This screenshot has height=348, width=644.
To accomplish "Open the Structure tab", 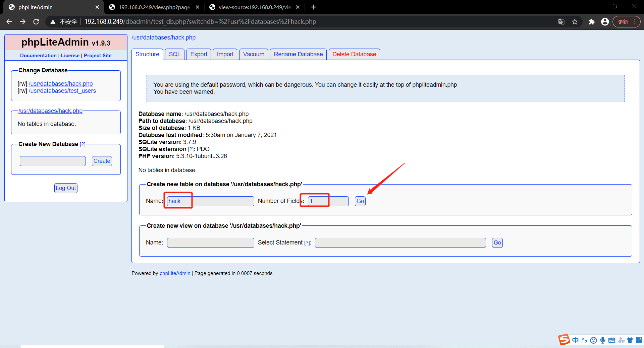I will [x=147, y=54].
